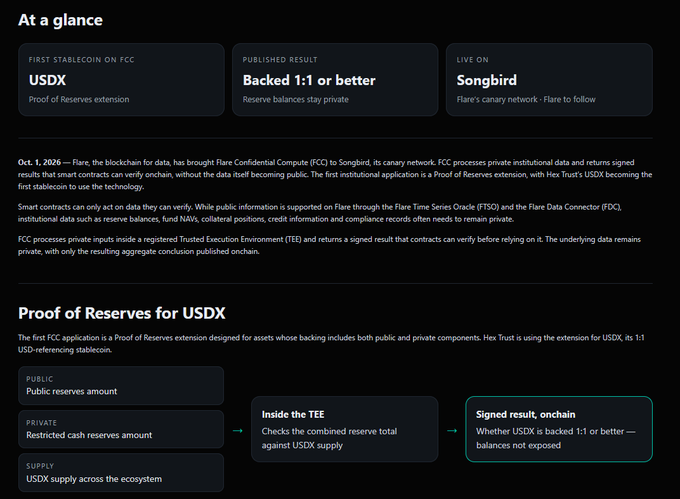680x499 pixels.
Task: Select the Songbird live-on card
Action: click(549, 79)
